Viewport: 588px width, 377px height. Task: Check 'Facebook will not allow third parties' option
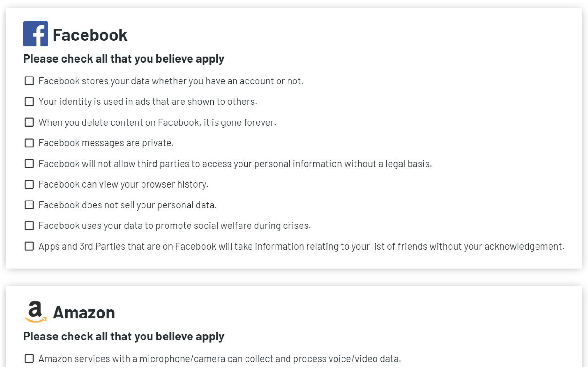[29, 163]
